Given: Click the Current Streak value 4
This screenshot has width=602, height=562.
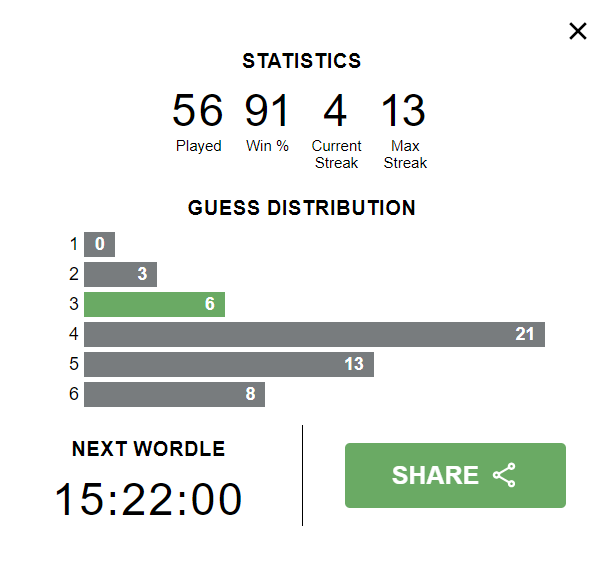Looking at the screenshot, I should (x=336, y=111).
